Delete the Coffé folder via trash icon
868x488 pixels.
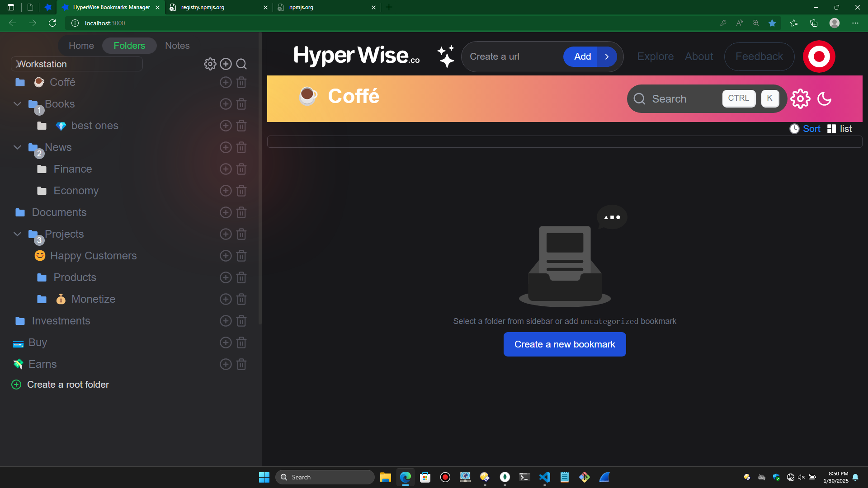point(241,82)
